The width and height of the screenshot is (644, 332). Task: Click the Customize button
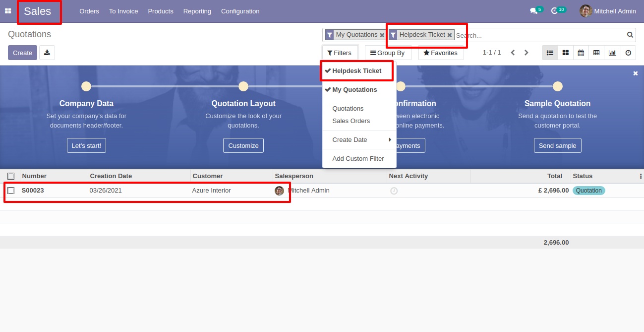coord(243,145)
